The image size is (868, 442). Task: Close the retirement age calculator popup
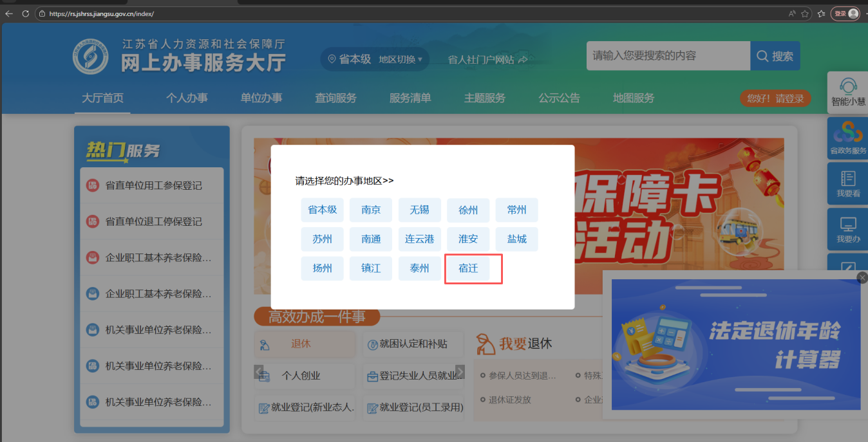click(862, 277)
